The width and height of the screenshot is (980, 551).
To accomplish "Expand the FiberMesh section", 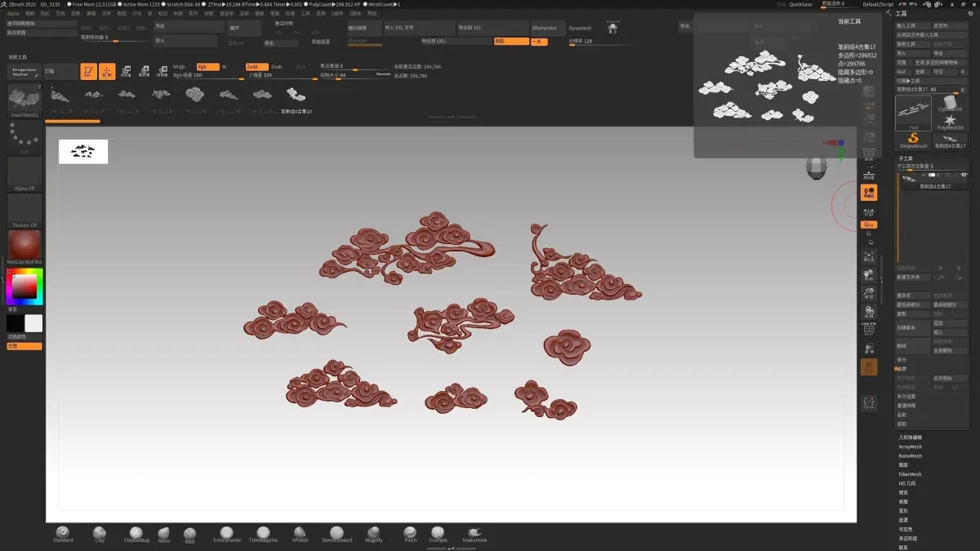I will point(910,474).
